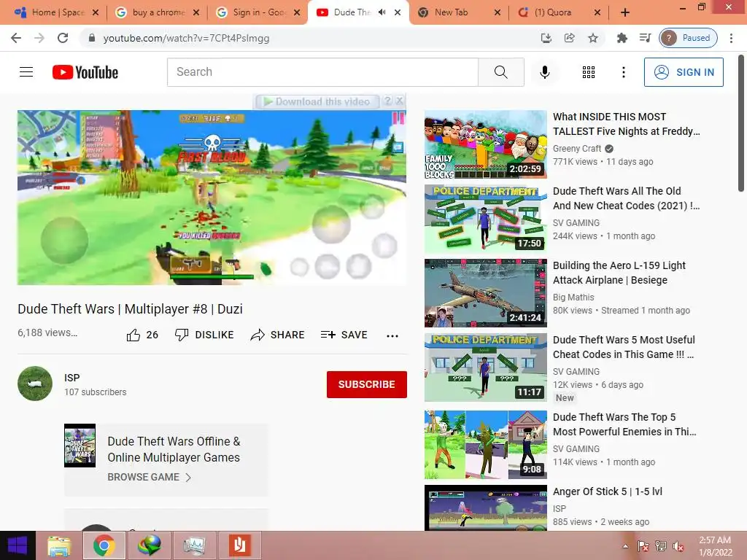The height and width of the screenshot is (560, 747).
Task: Focus the YouTube search field
Action: pyautogui.click(x=322, y=72)
